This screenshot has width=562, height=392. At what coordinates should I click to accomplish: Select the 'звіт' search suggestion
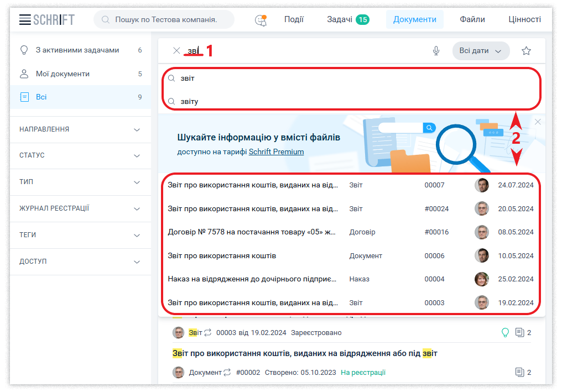coord(188,79)
